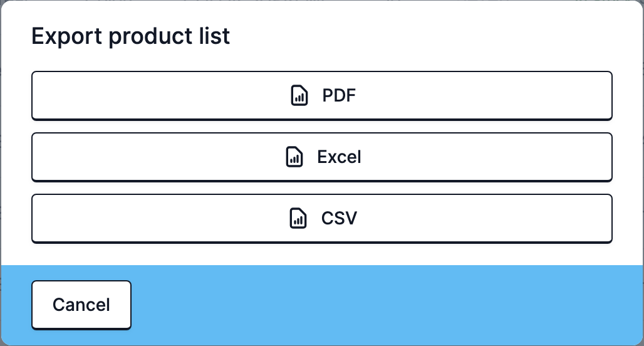Select the "Export product list" heading
644x346 pixels.
(130, 36)
